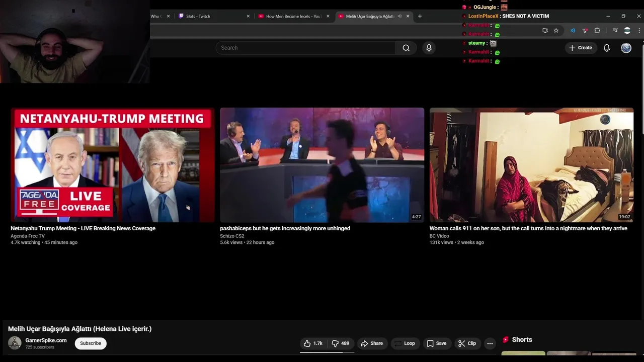Open the blue sound-waves extension icon
644x362 pixels.
coord(573,31)
